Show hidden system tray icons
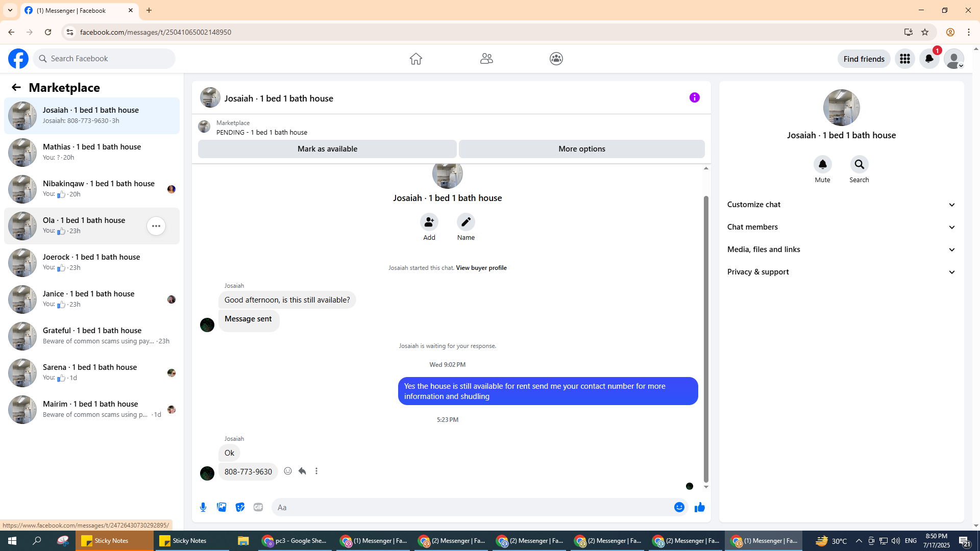This screenshot has height=551, width=980. (859, 541)
